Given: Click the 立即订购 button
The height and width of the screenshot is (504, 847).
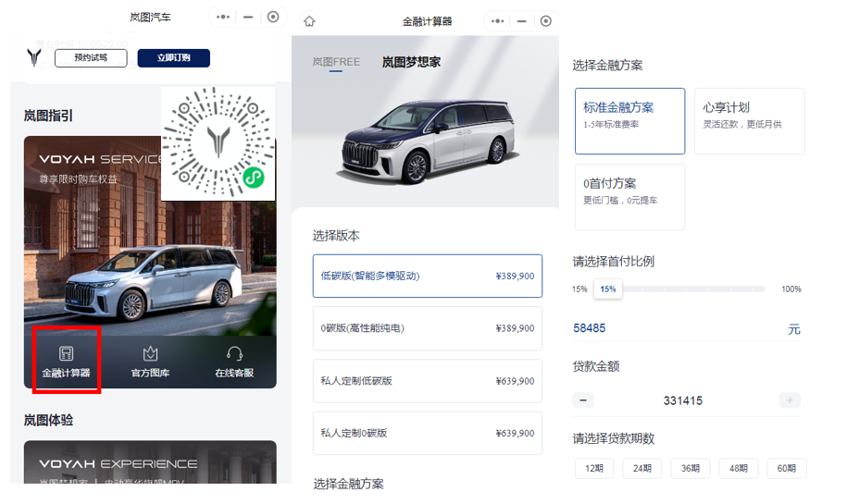Looking at the screenshot, I should [x=173, y=57].
